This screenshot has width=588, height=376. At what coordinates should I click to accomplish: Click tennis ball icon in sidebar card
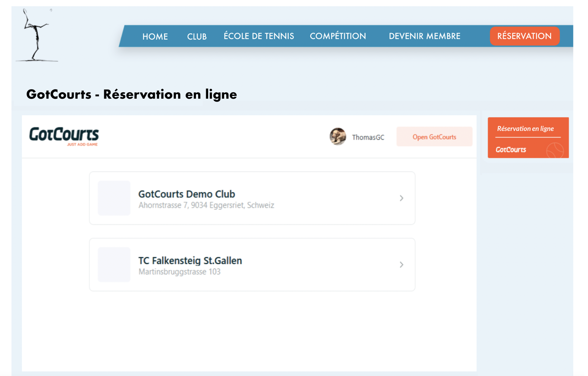555,150
